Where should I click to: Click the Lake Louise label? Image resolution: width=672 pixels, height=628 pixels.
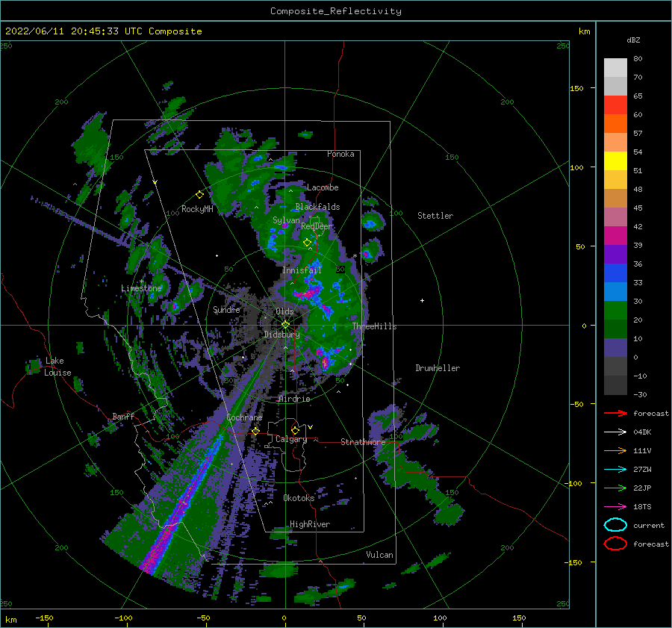tap(57, 367)
